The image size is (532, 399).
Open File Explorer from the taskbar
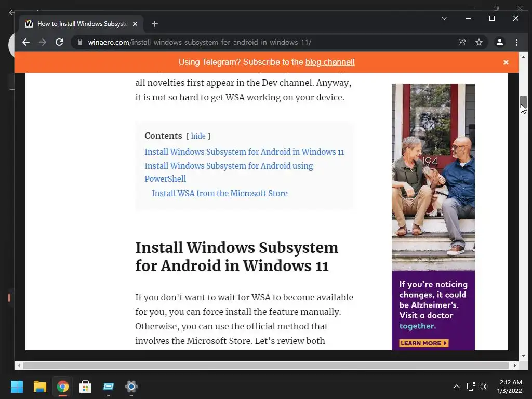coord(39,387)
